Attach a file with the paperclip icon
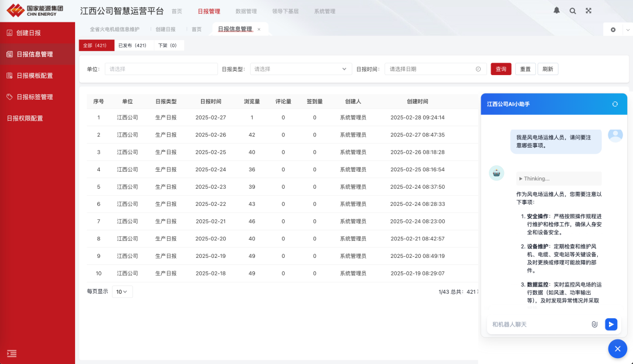Viewport: 633px width, 364px height. 594,325
